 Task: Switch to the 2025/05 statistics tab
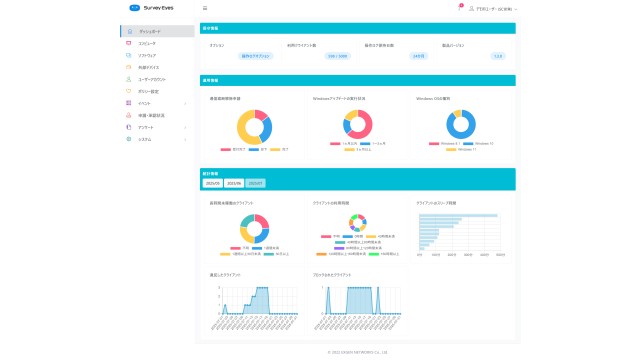pos(213,184)
